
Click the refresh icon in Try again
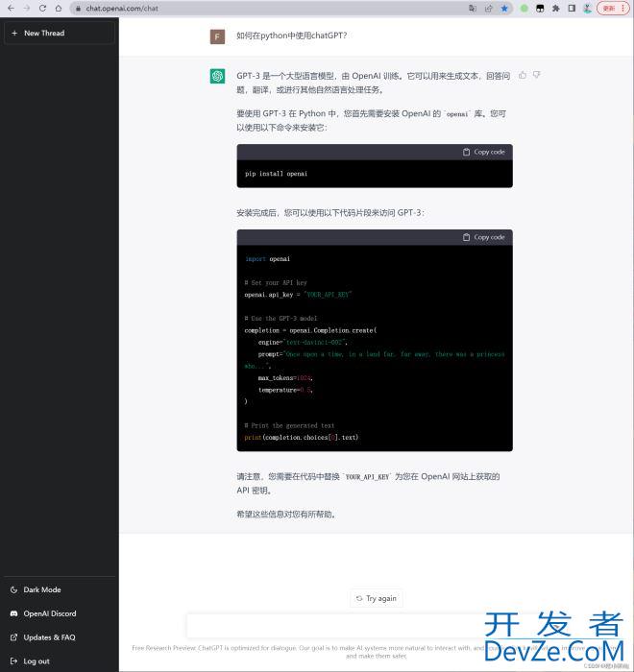click(359, 598)
